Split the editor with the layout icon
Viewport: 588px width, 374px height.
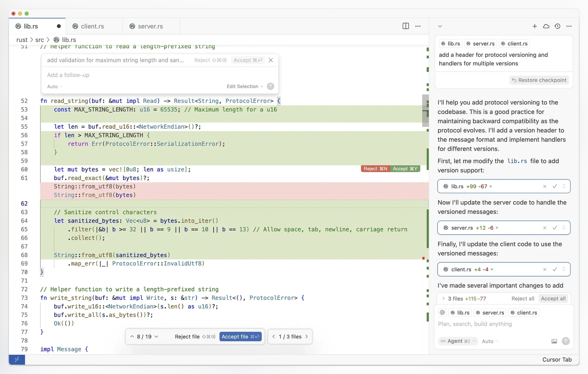(x=406, y=26)
